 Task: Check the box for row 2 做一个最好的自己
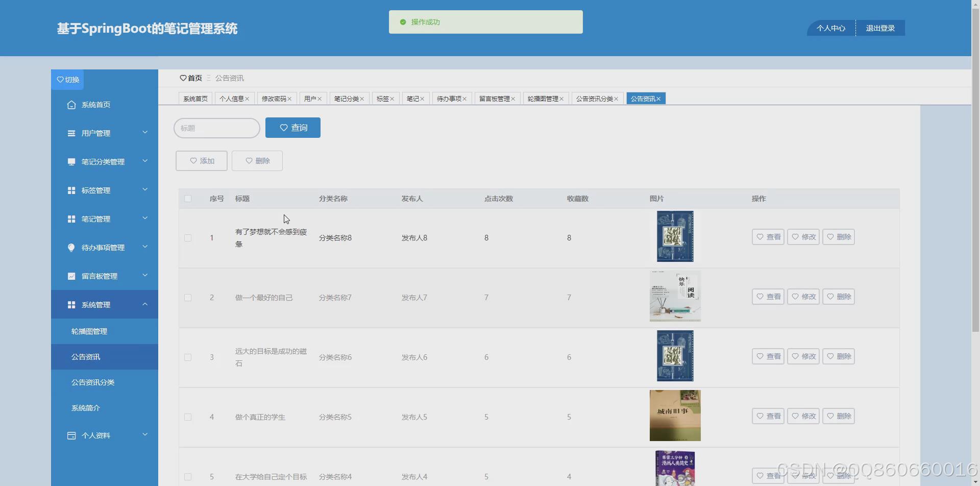click(x=188, y=298)
